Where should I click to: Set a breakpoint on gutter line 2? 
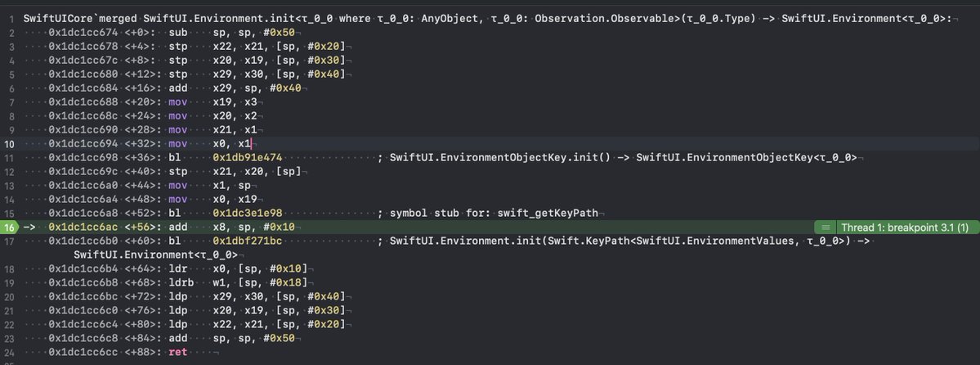[x=12, y=33]
